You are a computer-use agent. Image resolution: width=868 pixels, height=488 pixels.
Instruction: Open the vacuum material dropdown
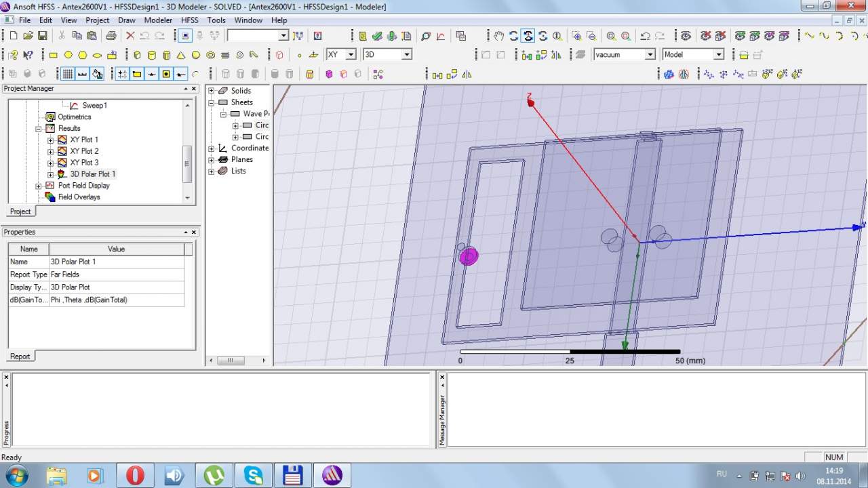(650, 55)
